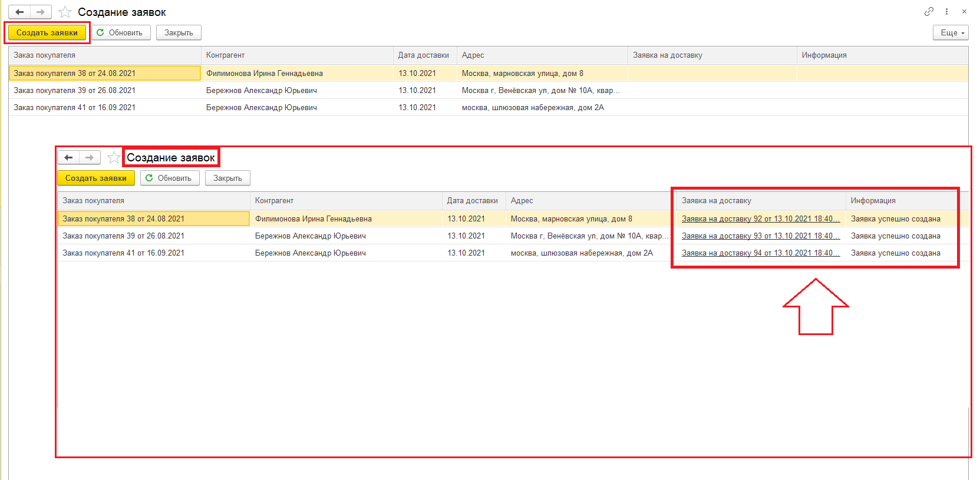Open link Заявка на доставку 94
The height and width of the screenshot is (480, 980).
[760, 253]
